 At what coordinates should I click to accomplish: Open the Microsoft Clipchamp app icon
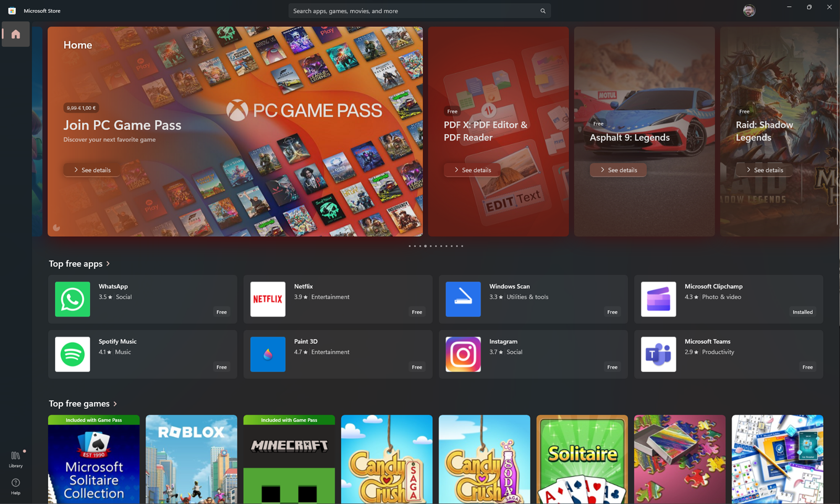click(658, 299)
